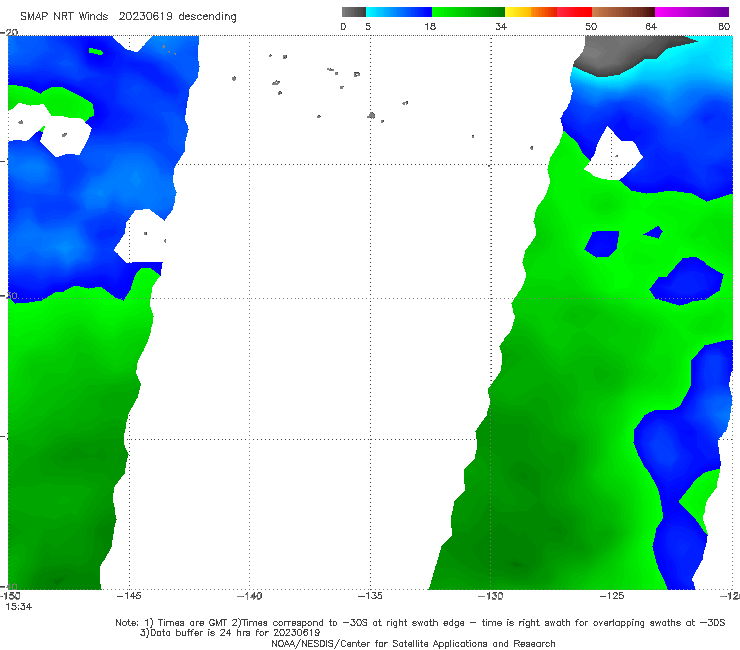Click the green 18-34 color bar segment
Screen dimensions: 740x650
468,12
